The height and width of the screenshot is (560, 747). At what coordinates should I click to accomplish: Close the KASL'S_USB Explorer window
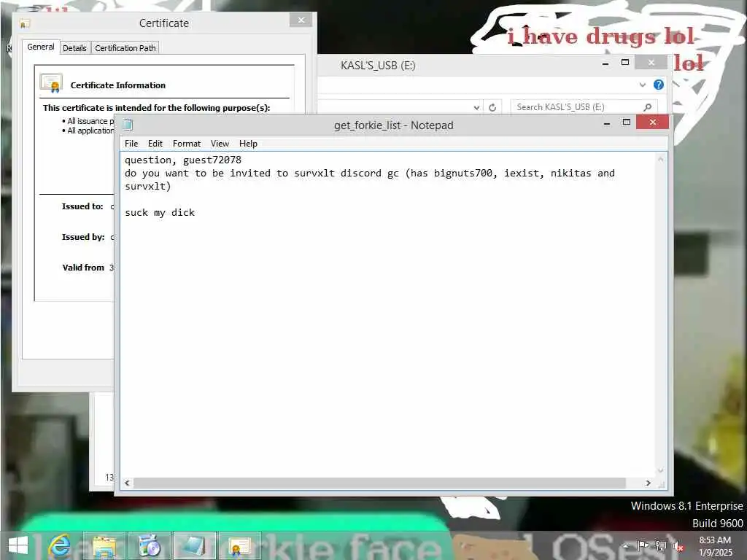[651, 63]
